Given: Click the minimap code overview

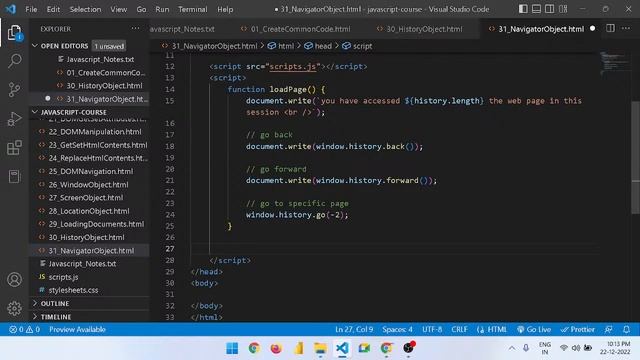Looking at the screenshot, I should [x=616, y=62].
